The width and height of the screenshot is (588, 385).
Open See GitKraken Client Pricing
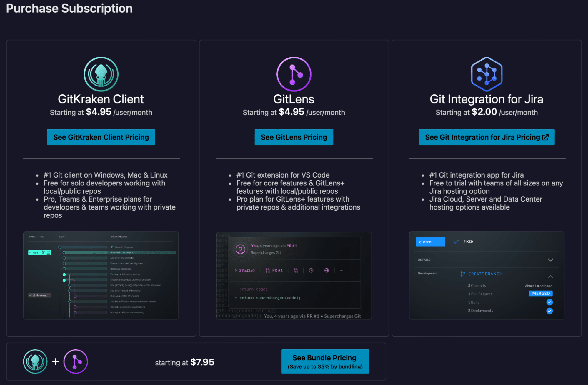(x=101, y=137)
